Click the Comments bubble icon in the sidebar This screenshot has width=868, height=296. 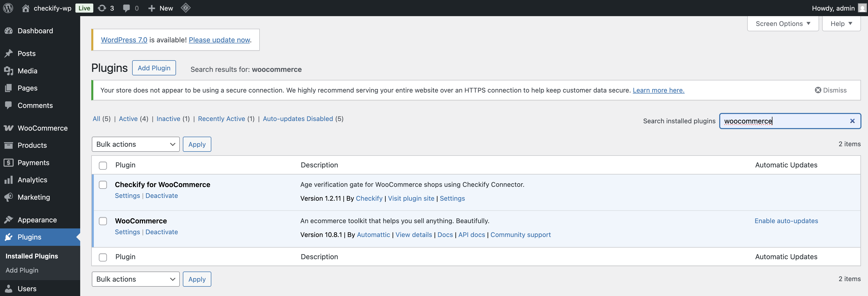click(x=9, y=105)
